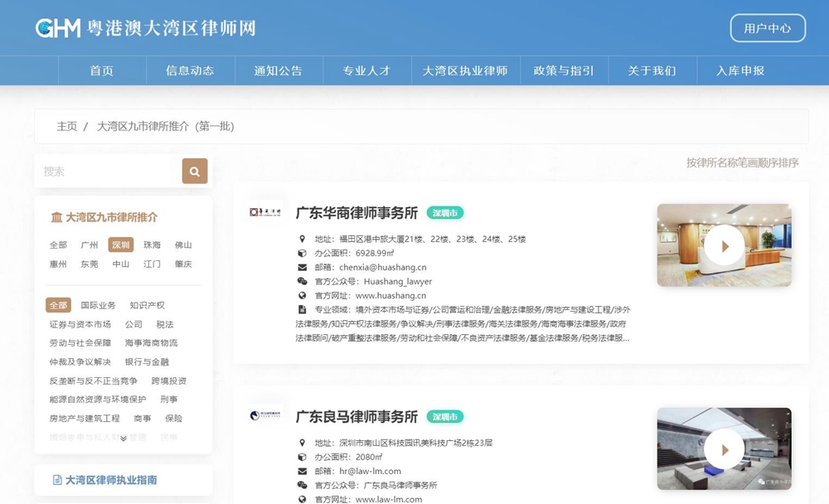Click the 主页 breadcrumb link
829x504 pixels.
(66, 127)
